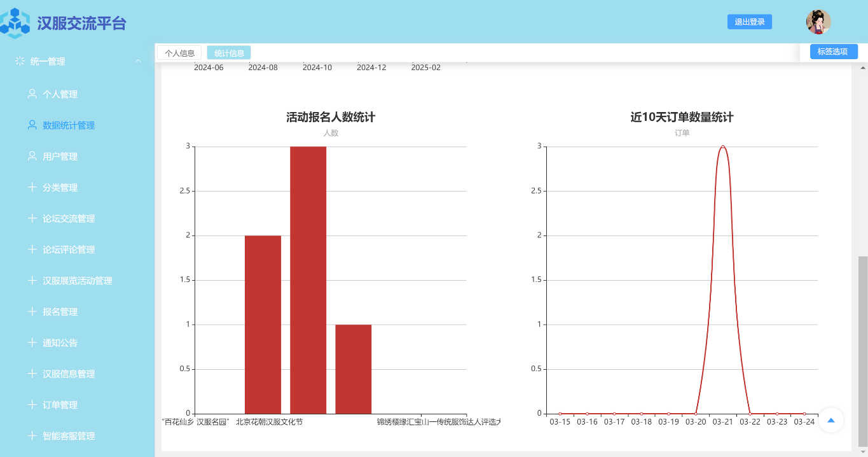Click the 北京花朝汉服文化节 axis label
The height and width of the screenshot is (457, 868).
click(x=269, y=422)
